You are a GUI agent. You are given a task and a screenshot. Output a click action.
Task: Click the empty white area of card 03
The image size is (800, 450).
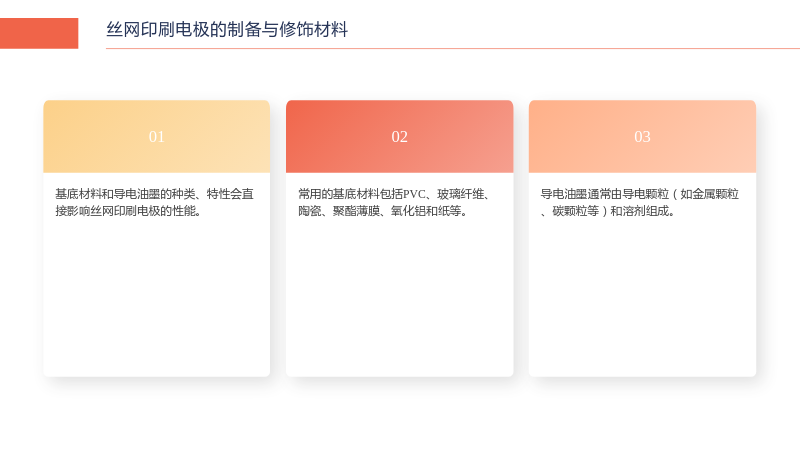642,298
